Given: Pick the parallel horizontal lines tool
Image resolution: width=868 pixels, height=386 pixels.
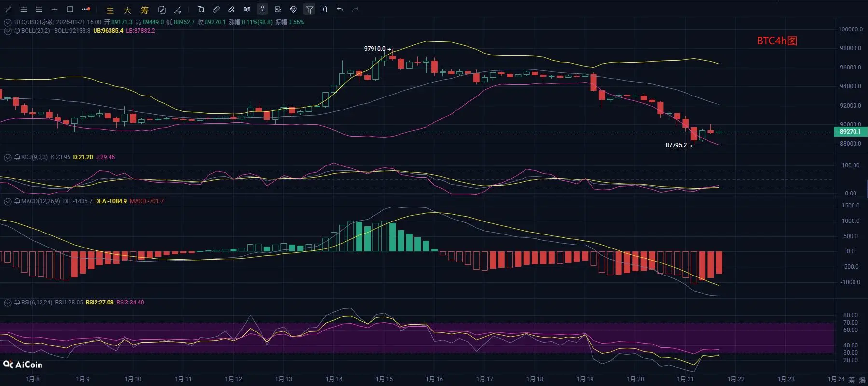Looking at the screenshot, I should [x=39, y=9].
